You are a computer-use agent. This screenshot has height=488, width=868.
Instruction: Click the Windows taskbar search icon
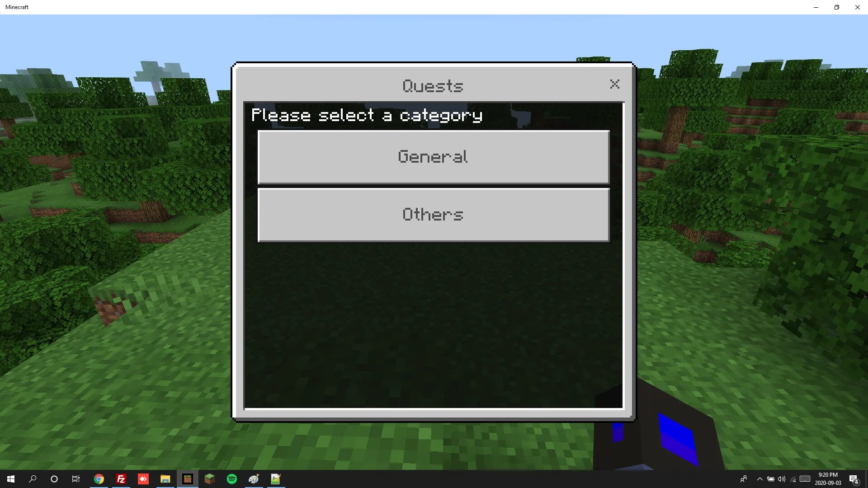click(33, 479)
